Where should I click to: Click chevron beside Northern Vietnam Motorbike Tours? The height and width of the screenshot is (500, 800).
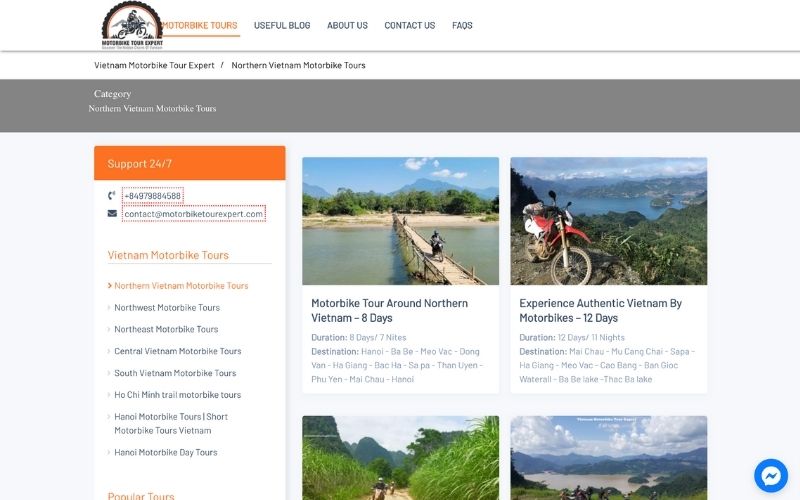(109, 286)
